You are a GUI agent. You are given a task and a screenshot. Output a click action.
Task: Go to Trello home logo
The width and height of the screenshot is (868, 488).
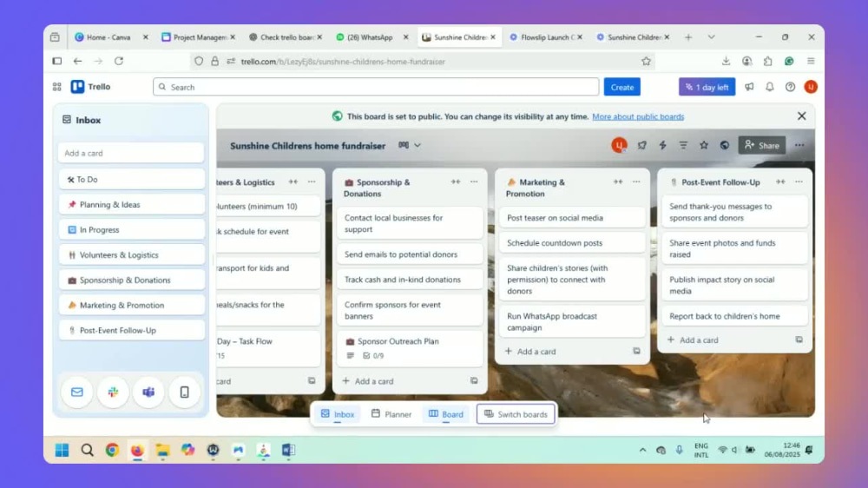(x=91, y=87)
